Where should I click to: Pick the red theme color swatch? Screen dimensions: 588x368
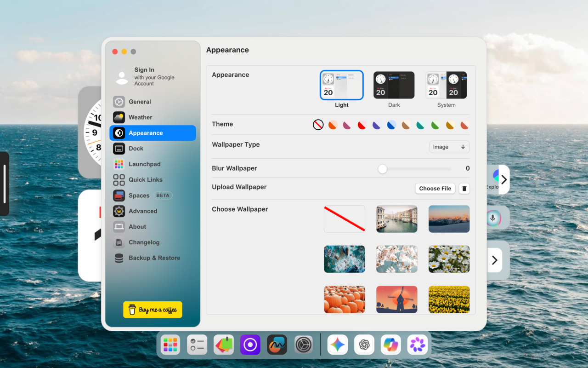click(362, 125)
